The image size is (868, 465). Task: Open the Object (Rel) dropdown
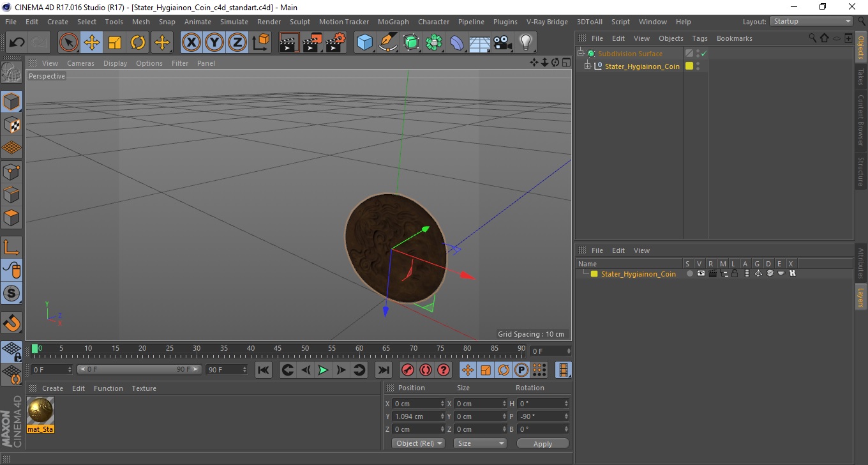(x=419, y=443)
